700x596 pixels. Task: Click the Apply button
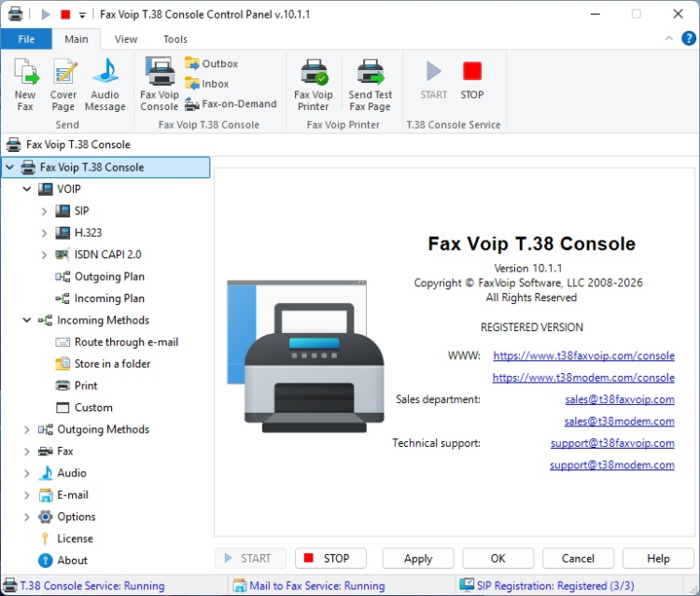click(418, 559)
